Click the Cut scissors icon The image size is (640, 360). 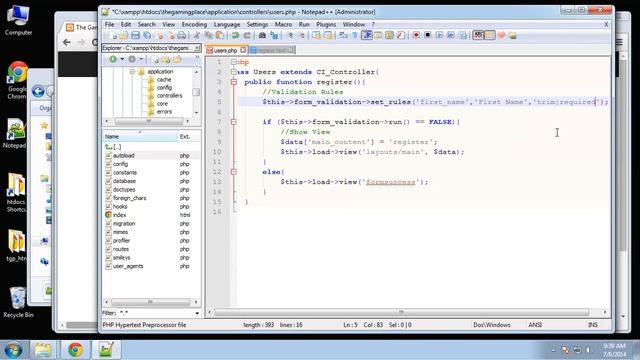[197, 36]
